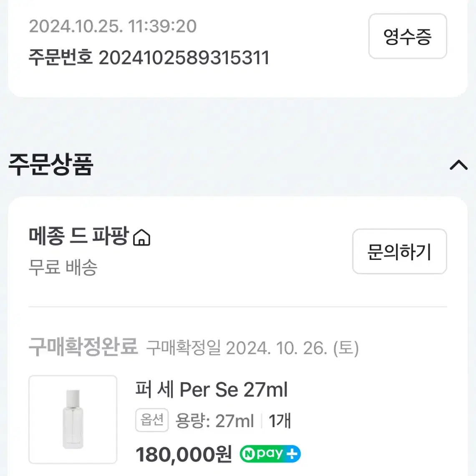Tap the 주문상품 section heading
The width and height of the screenshot is (476, 476).
point(51,164)
